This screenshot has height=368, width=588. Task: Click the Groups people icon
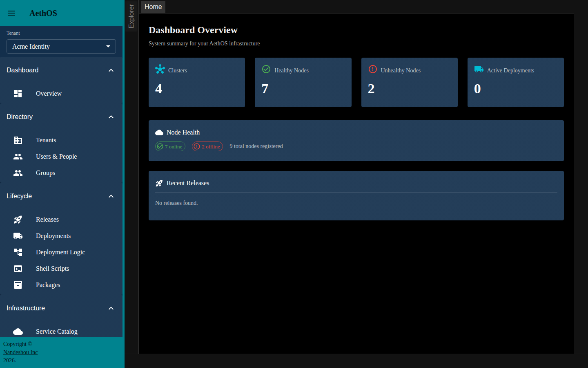point(18,173)
